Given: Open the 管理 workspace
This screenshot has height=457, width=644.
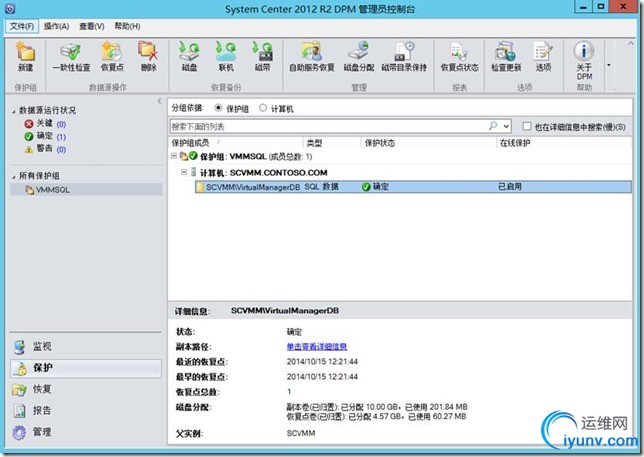Looking at the screenshot, I should pyautogui.click(x=86, y=432).
